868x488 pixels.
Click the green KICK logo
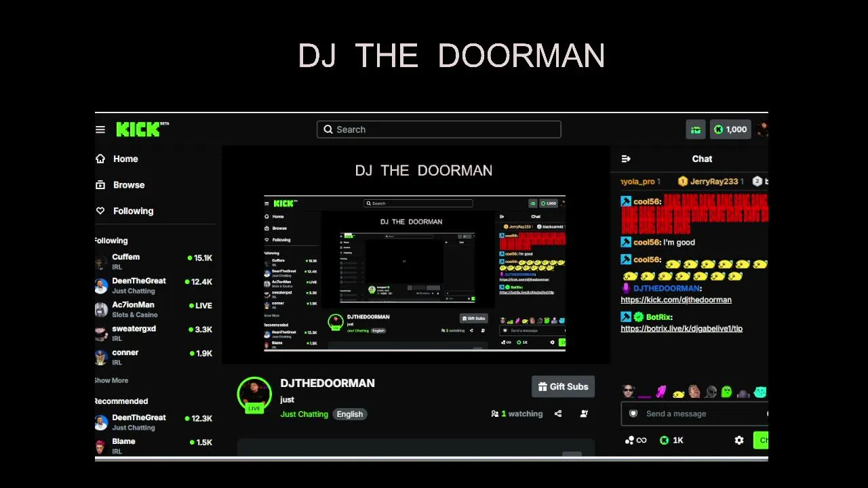coord(138,129)
